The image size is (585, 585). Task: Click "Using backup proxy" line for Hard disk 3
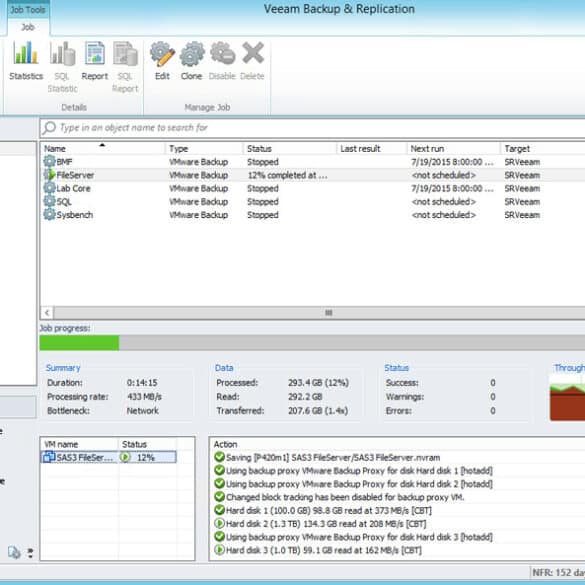pos(359,537)
